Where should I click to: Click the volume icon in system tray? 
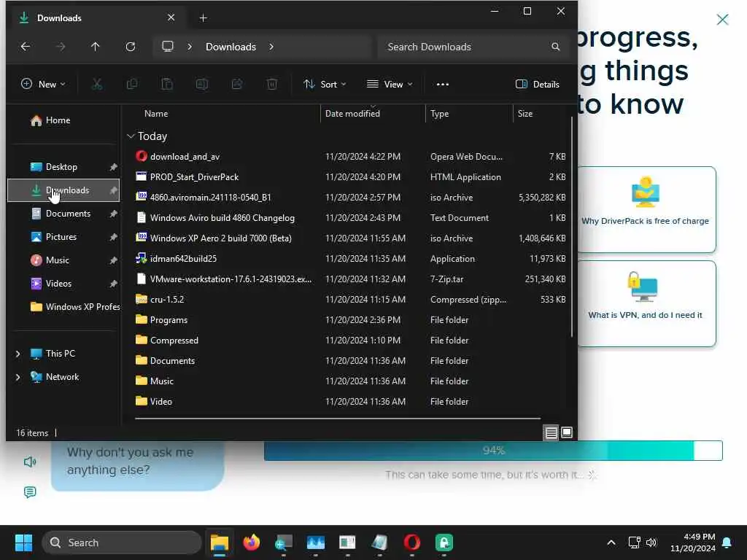tap(651, 542)
